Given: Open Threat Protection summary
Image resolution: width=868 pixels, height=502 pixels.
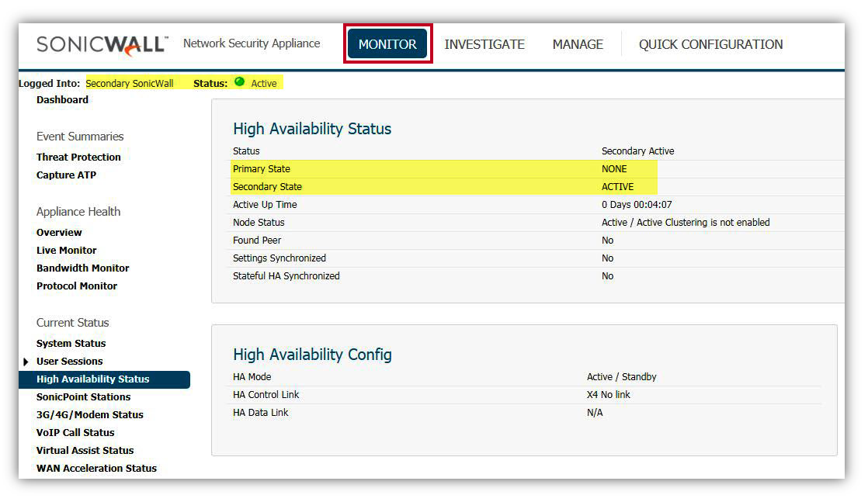Looking at the screenshot, I should click(78, 158).
